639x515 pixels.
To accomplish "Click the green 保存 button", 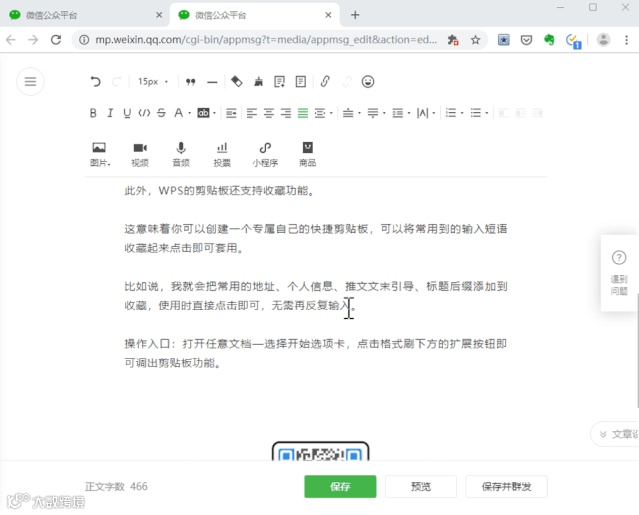I will [340, 486].
